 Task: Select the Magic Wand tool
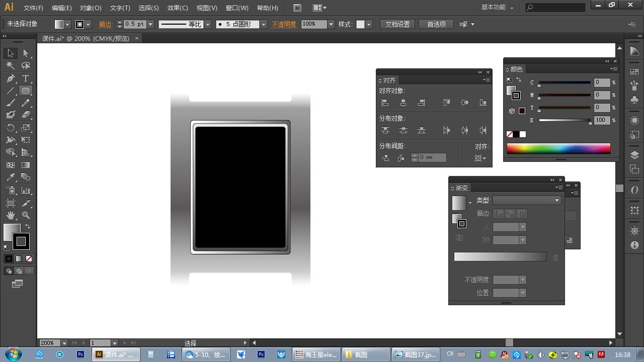(x=11, y=65)
